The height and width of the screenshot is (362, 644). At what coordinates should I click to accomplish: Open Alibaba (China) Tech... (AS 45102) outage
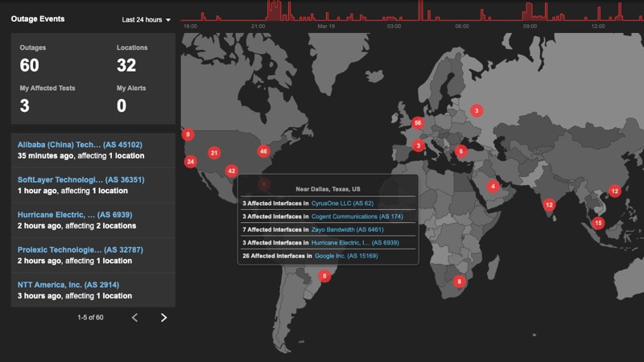pyautogui.click(x=80, y=145)
